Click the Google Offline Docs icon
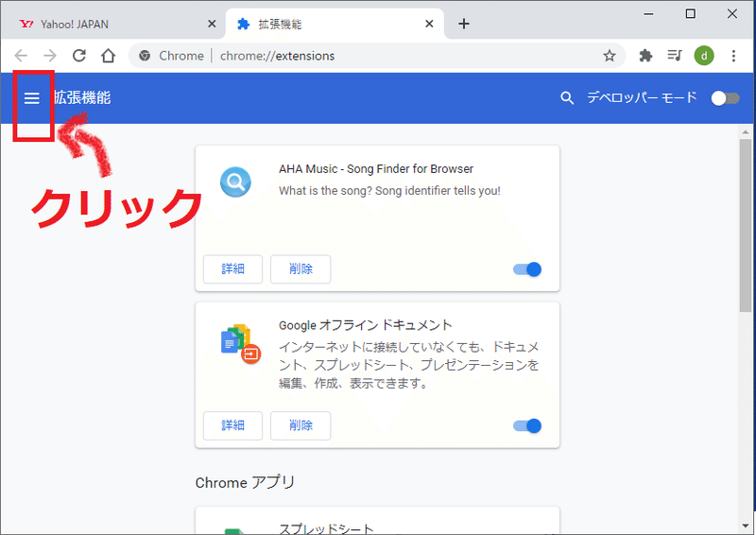 [241, 343]
